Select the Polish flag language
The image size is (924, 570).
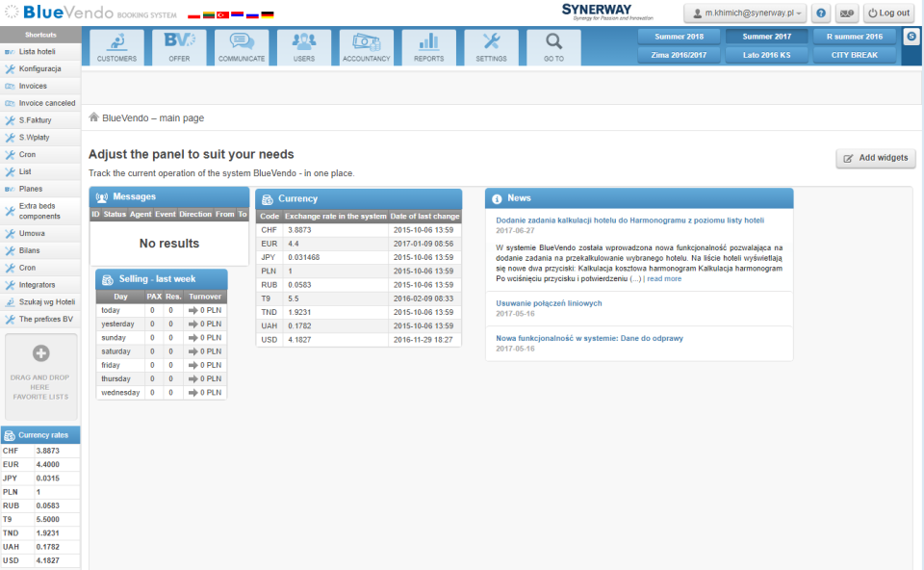193,14
